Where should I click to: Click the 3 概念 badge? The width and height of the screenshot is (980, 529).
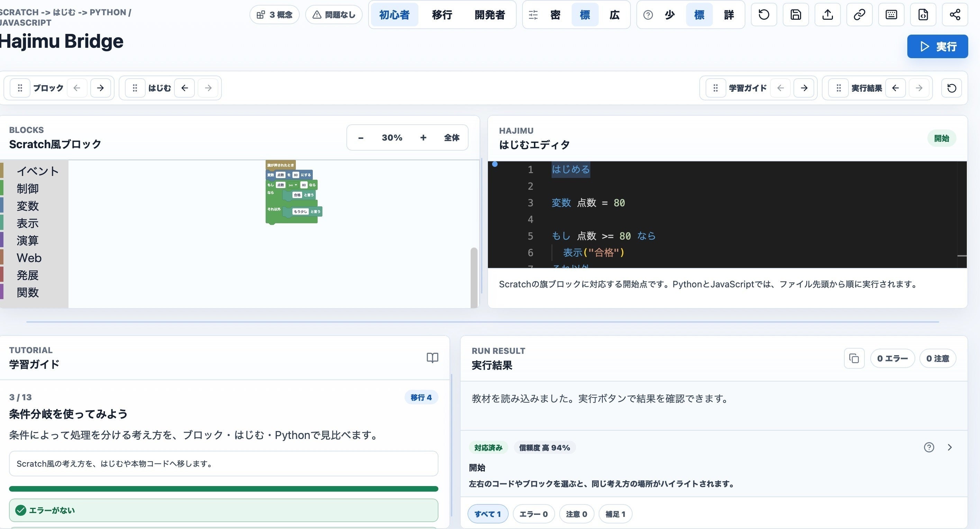[x=274, y=15]
